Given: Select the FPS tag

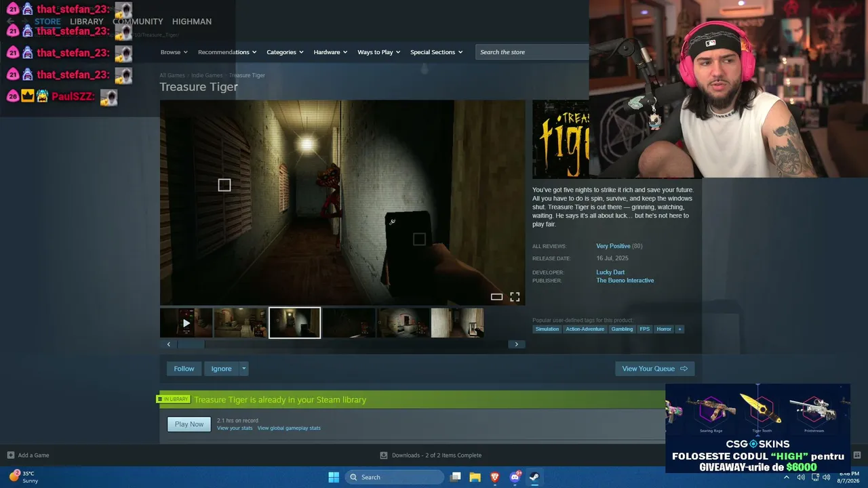Looking at the screenshot, I should [645, 329].
